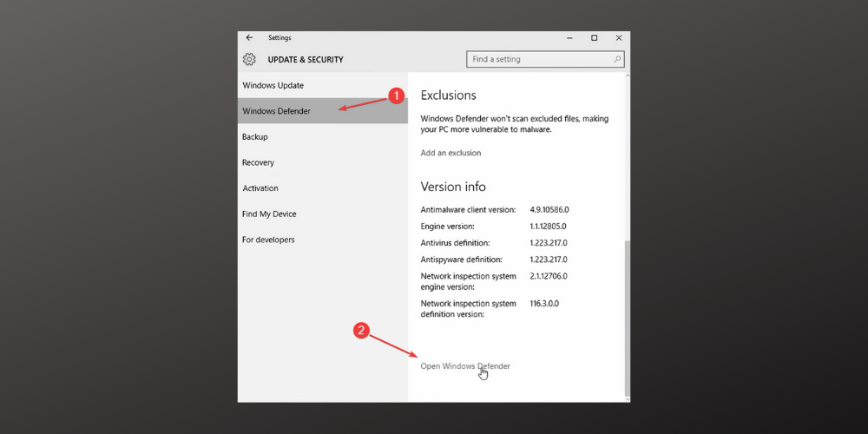Open Windows Update section

click(323, 85)
